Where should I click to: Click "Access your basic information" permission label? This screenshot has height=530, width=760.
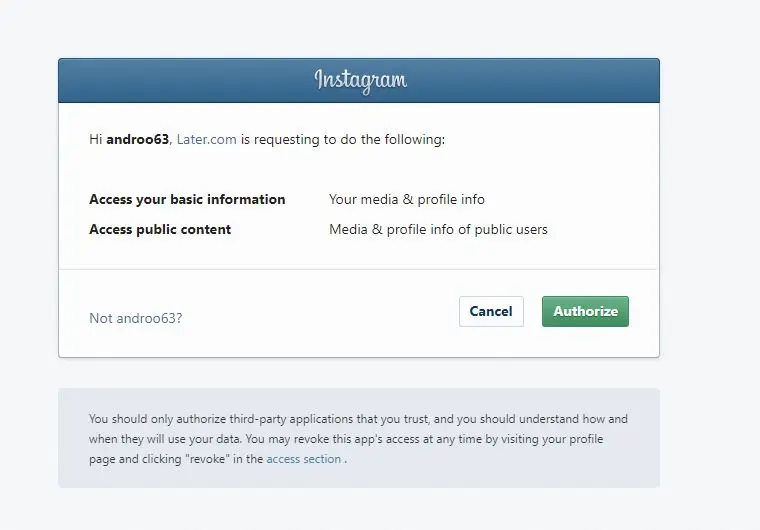187,199
